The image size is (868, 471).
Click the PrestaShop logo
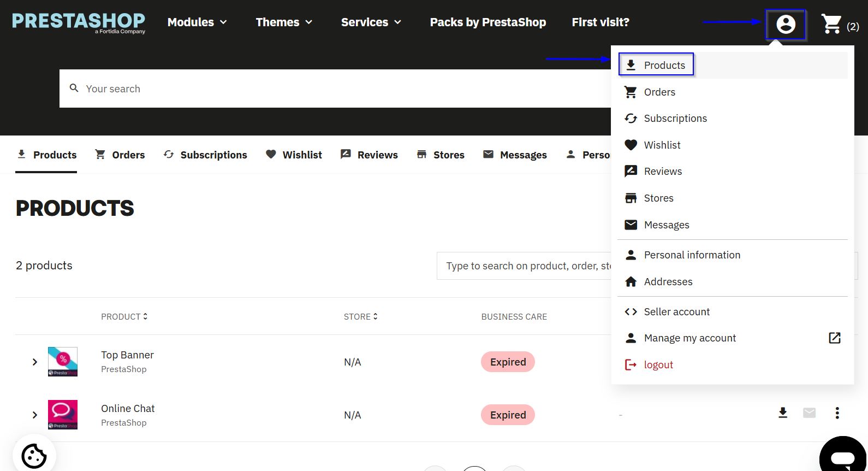point(79,22)
